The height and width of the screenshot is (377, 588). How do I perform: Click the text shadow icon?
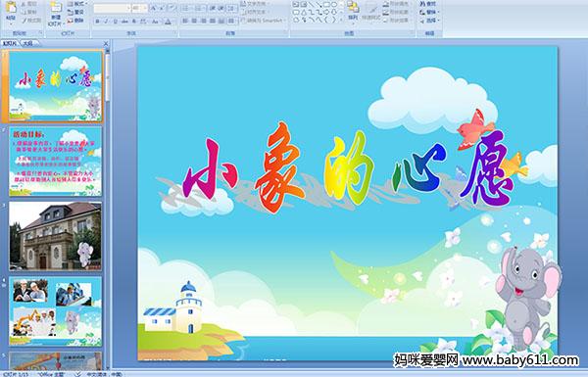[134, 22]
